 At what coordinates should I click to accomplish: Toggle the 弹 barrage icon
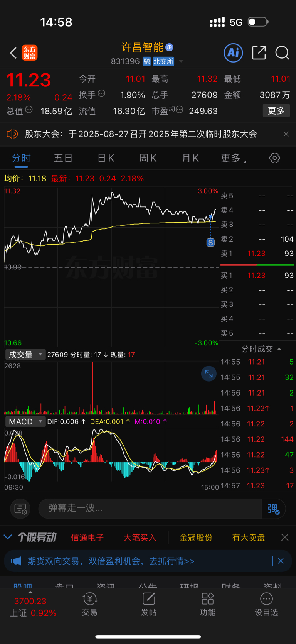(274, 509)
